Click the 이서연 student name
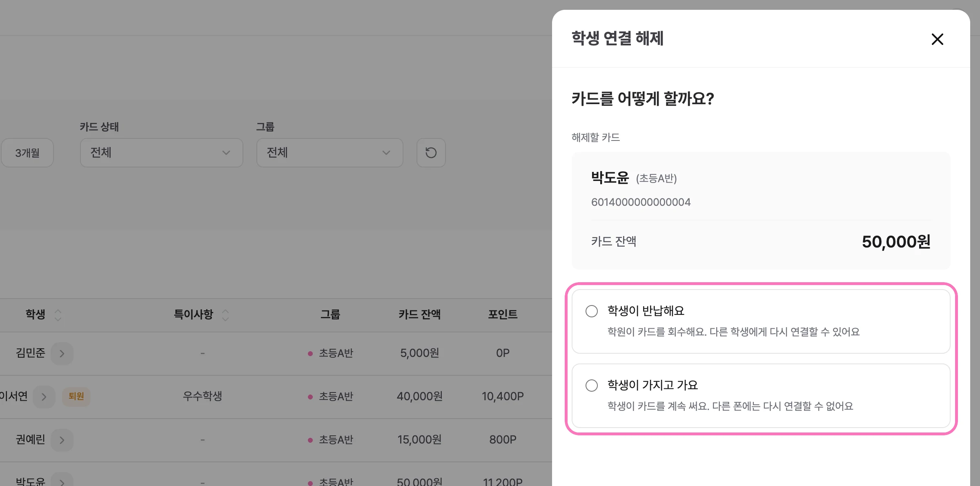The width and height of the screenshot is (980, 486). pos(14,396)
